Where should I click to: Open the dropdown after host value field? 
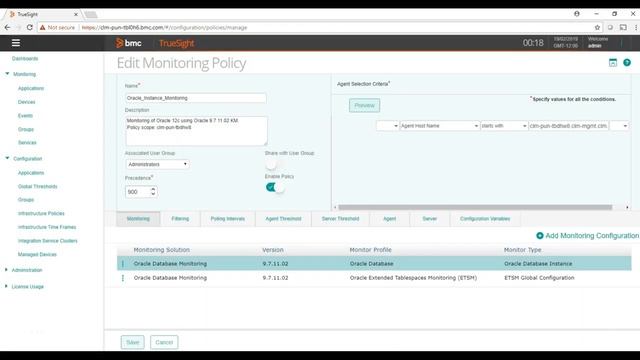619,126
